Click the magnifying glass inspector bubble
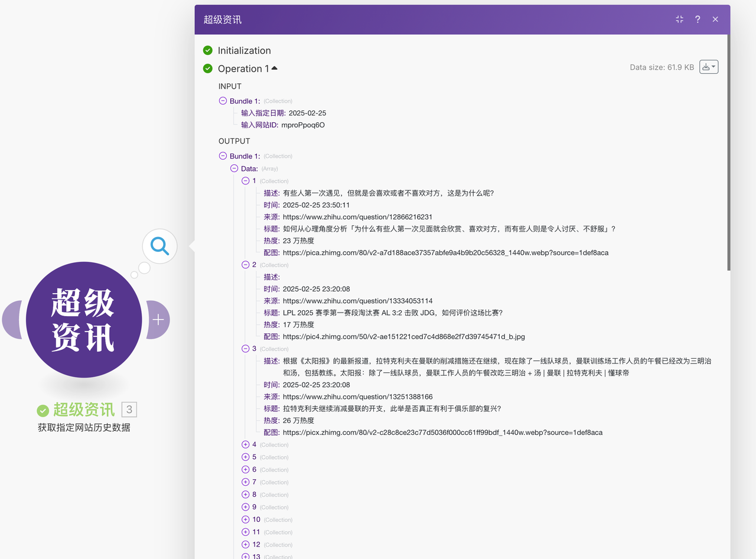 tap(160, 246)
